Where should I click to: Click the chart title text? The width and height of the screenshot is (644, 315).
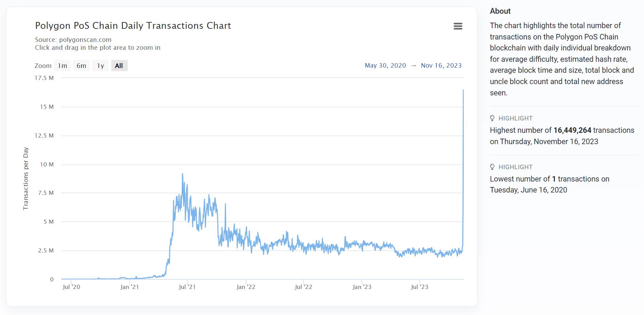tap(133, 25)
